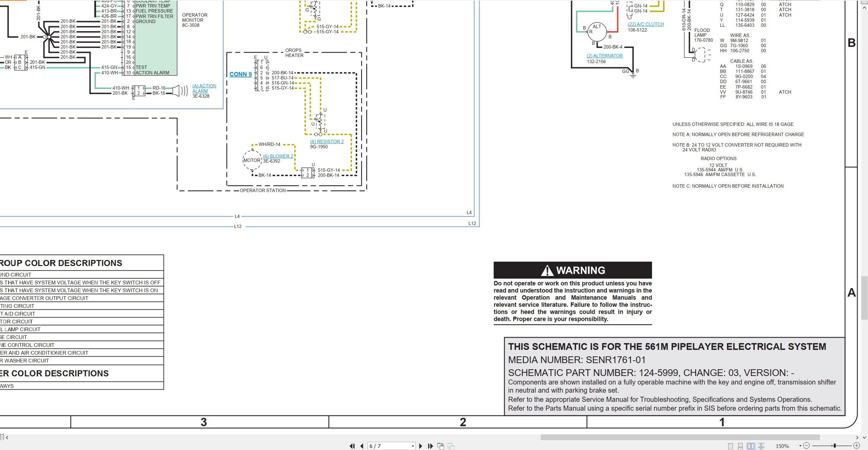
Task: Click the ALL WIRE IS 18 GAGE note
Action: tap(733, 124)
